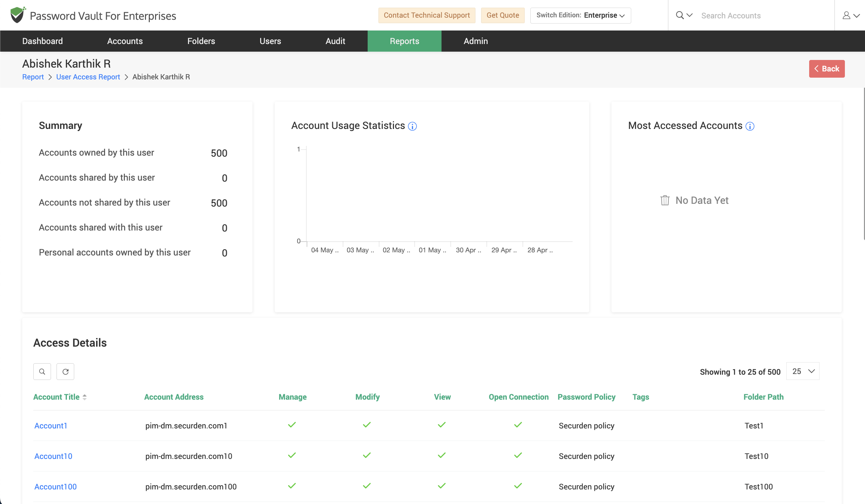Click Securden policy in Account100 row

(586, 487)
